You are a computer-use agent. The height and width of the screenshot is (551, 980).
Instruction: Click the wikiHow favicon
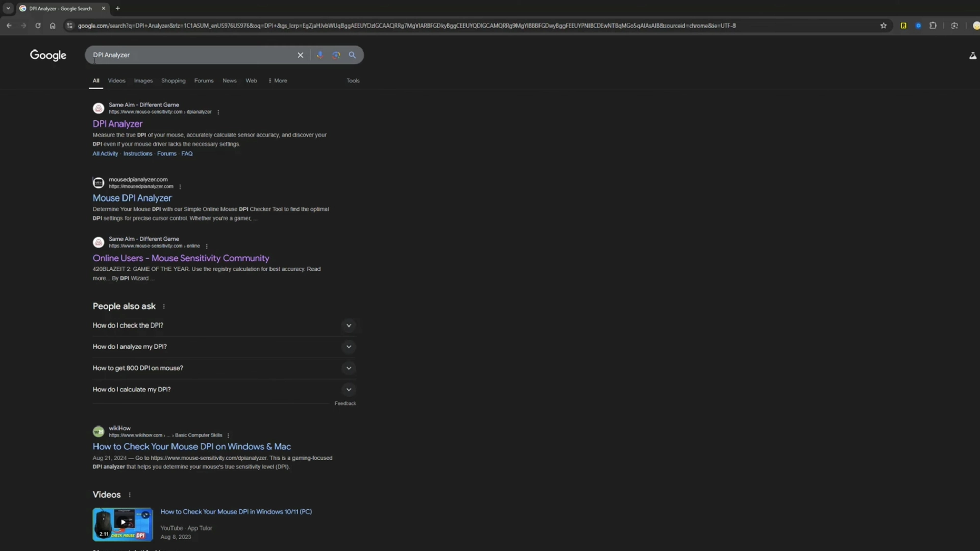click(99, 432)
